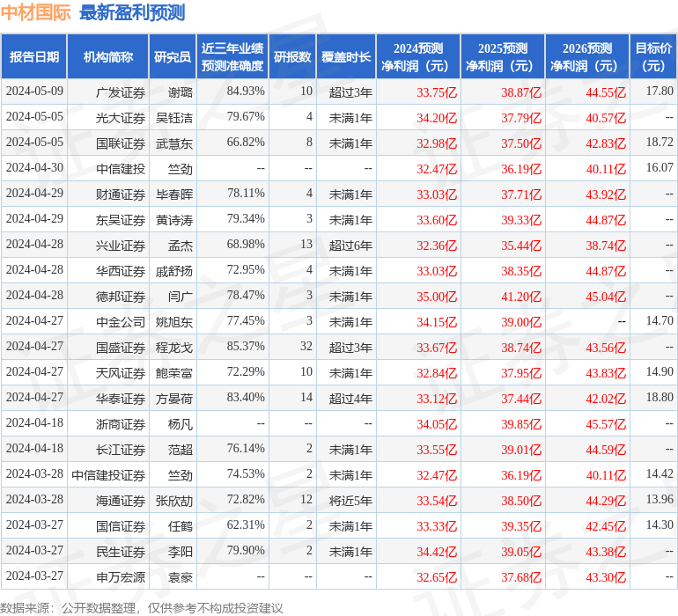Click the 2026预测净利润 column header
The height and width of the screenshot is (616, 678).
[587, 56]
